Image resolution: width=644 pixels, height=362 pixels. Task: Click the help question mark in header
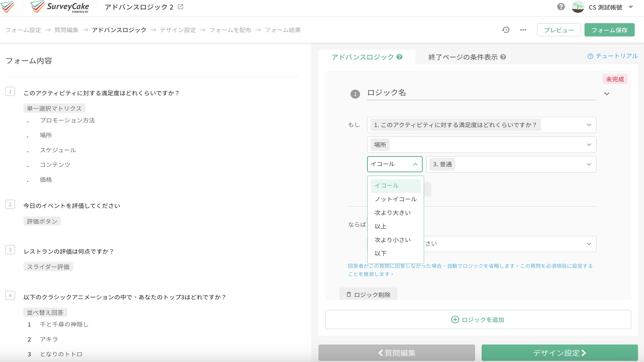[x=561, y=7]
